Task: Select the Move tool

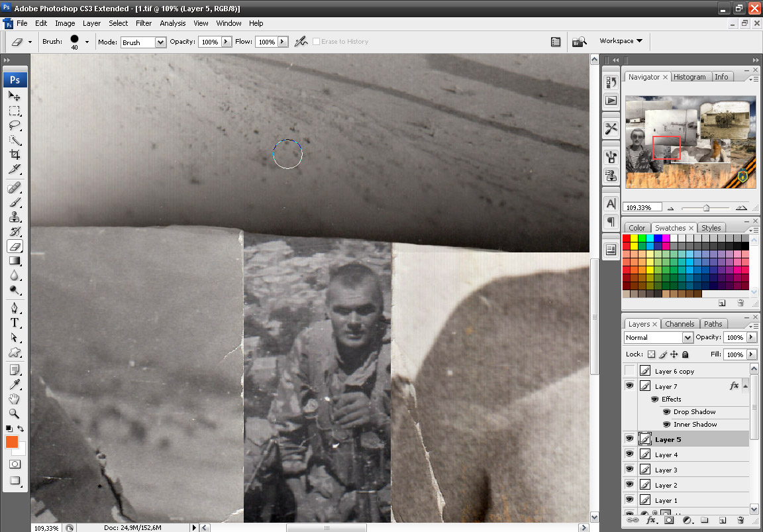Action: (15, 96)
